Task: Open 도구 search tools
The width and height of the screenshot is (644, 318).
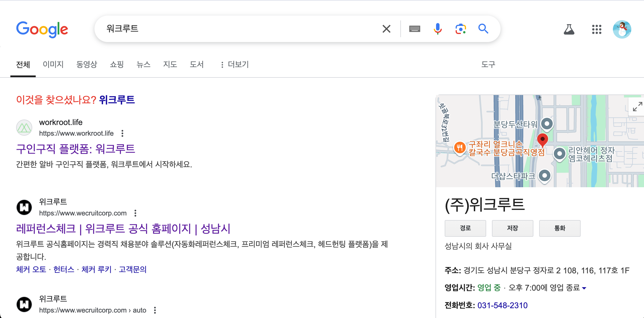Action: coord(488,64)
